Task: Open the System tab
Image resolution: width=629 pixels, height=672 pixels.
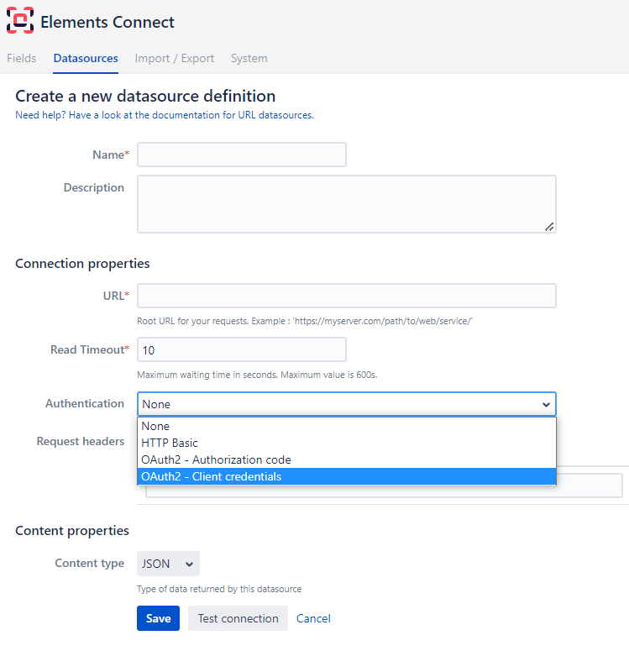Action: [249, 59]
